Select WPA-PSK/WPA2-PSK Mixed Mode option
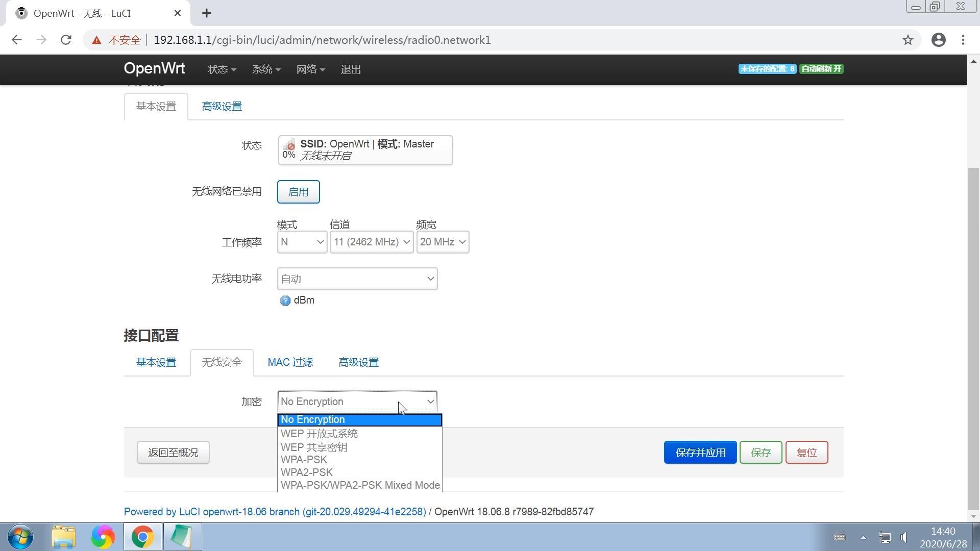 pyautogui.click(x=359, y=485)
